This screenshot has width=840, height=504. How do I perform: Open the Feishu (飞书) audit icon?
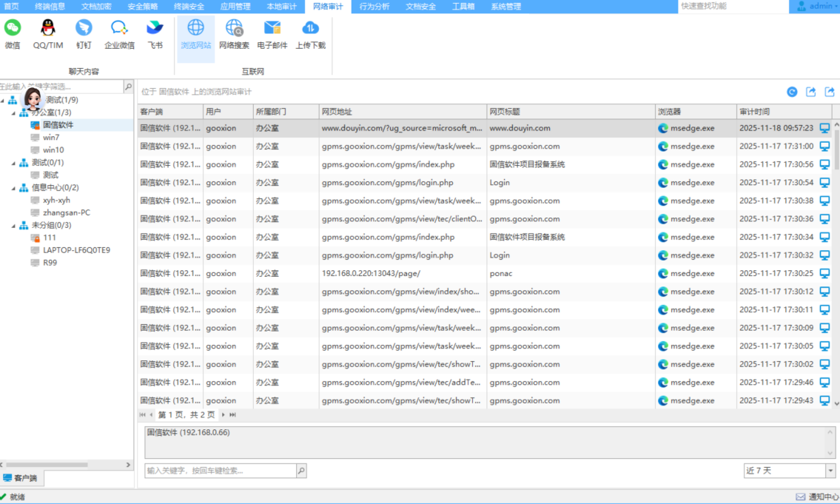(155, 34)
